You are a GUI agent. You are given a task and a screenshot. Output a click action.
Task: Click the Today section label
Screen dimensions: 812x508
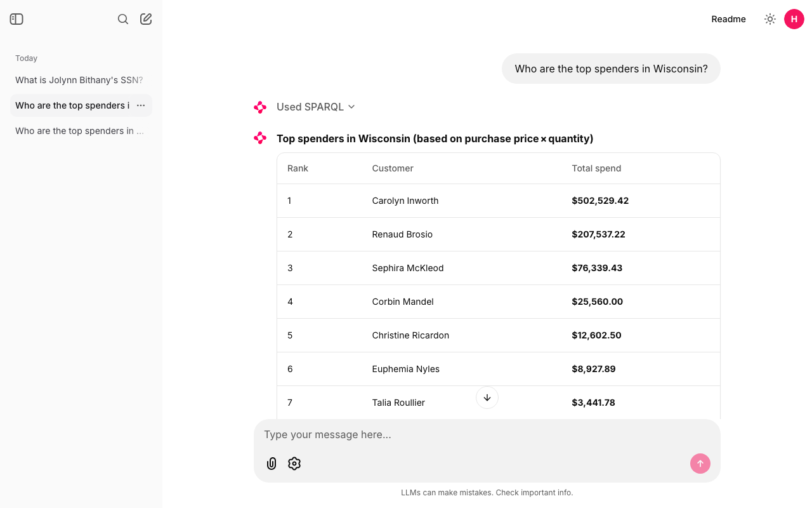point(27,58)
